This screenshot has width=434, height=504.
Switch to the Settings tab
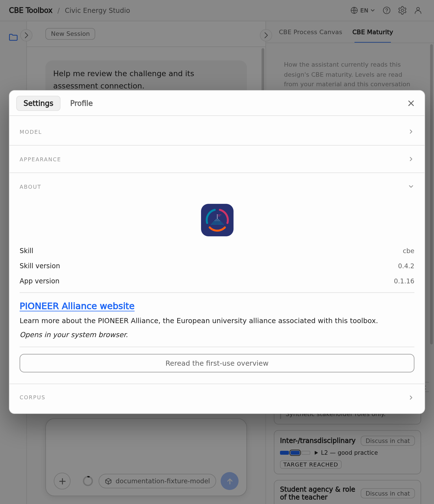point(38,103)
